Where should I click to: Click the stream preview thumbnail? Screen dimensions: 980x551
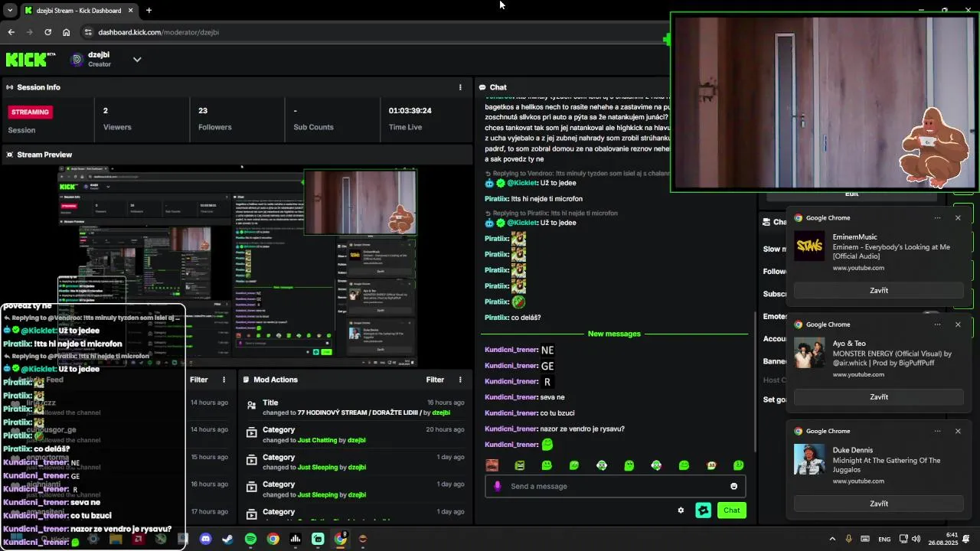[x=237, y=267]
